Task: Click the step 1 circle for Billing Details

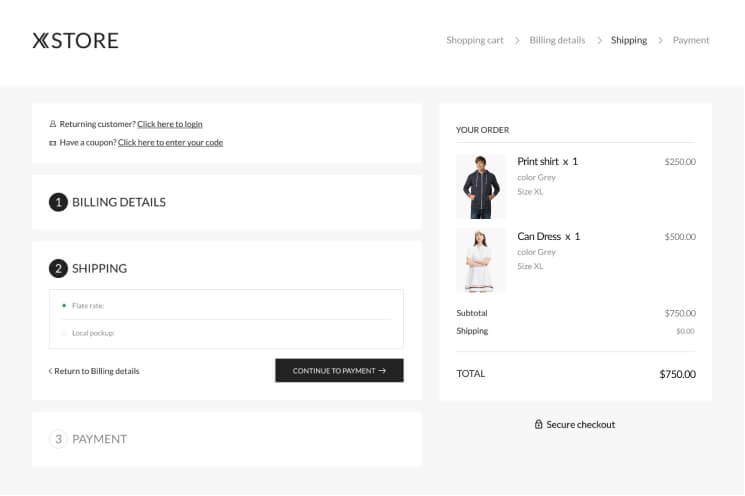Action: pyautogui.click(x=58, y=202)
